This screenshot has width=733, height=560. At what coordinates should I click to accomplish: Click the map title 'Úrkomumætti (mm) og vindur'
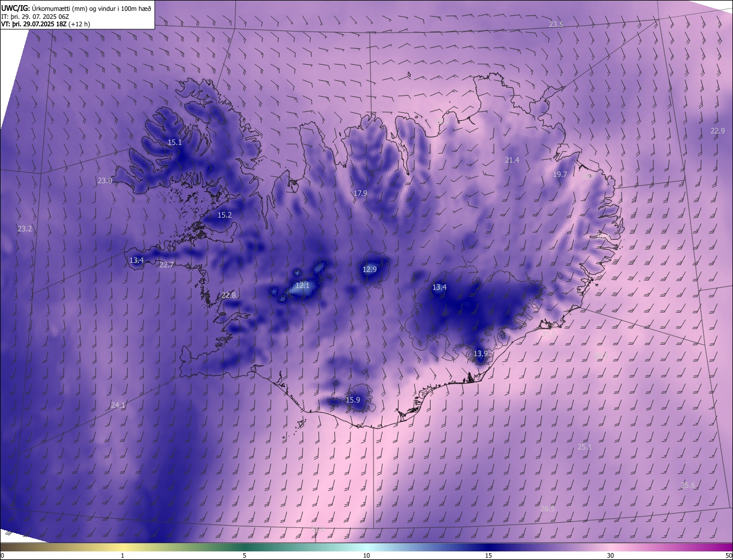point(73,8)
